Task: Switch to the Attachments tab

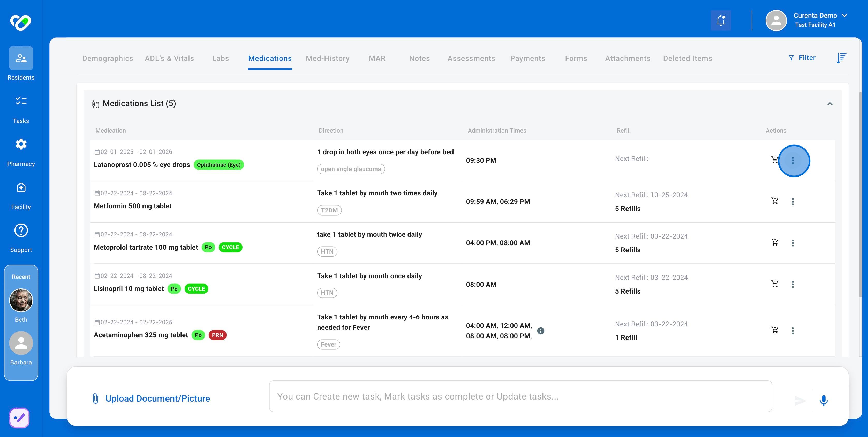Action: pyautogui.click(x=628, y=59)
